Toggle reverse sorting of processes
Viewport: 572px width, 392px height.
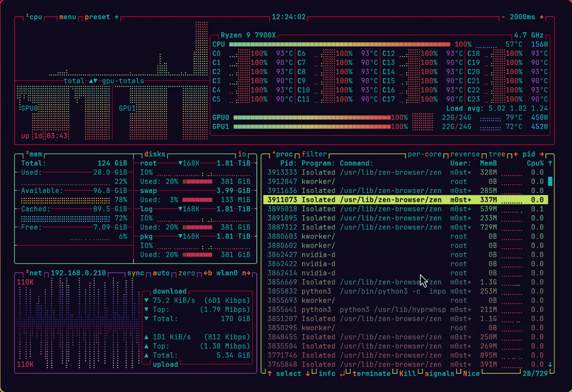(x=465, y=154)
